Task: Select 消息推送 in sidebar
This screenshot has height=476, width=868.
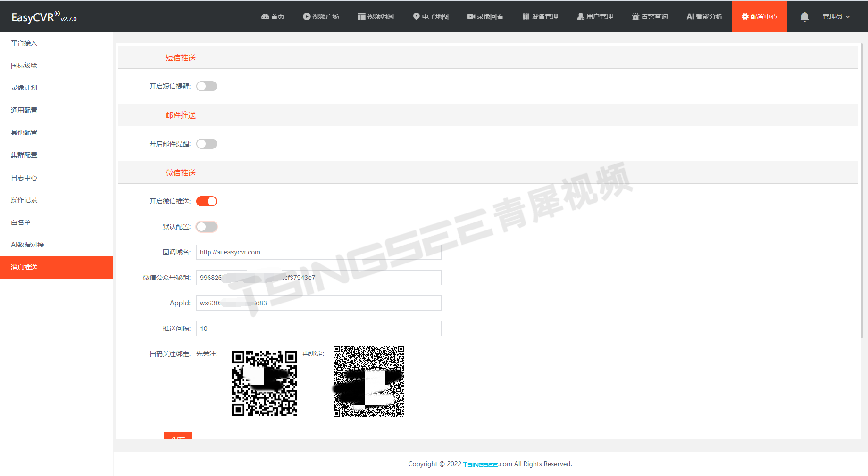Action: coord(56,267)
